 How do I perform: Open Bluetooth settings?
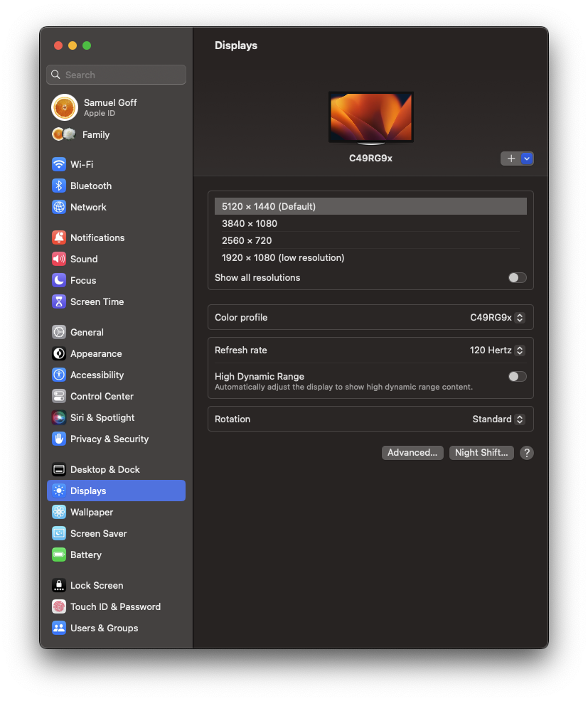click(x=90, y=186)
